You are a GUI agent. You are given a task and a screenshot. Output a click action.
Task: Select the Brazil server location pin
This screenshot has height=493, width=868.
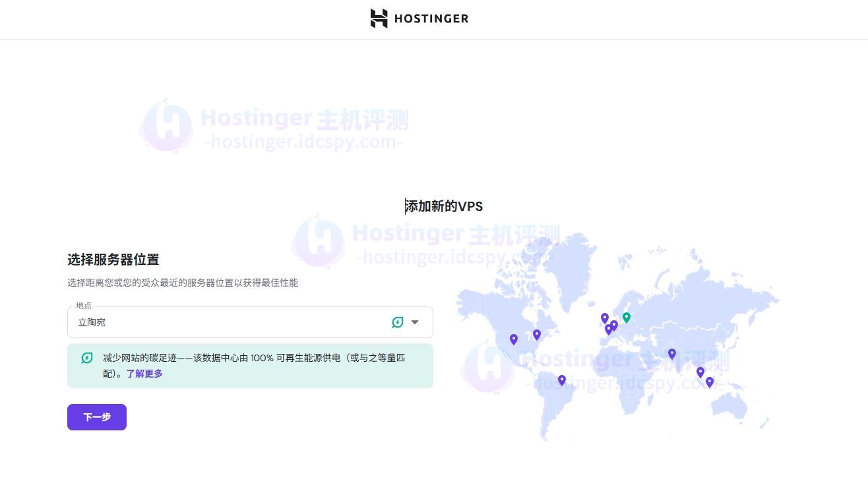[561, 380]
